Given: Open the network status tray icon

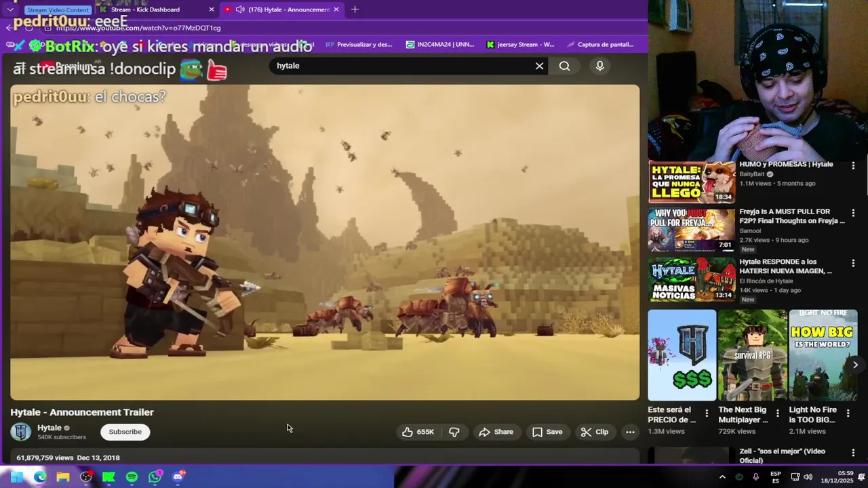Looking at the screenshot, I should pos(795,477).
